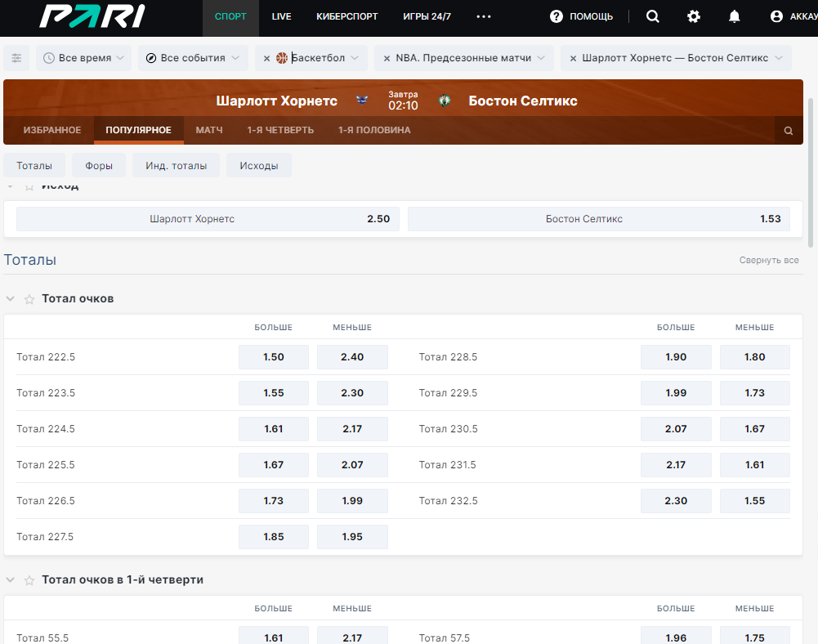Click the Boston Celtics team logo
Viewport: 818px width, 644px height.
pos(445,101)
